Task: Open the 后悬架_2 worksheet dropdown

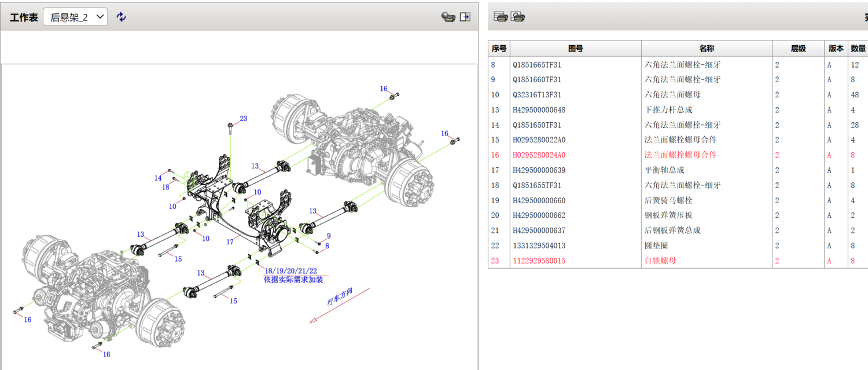Action: [x=75, y=17]
